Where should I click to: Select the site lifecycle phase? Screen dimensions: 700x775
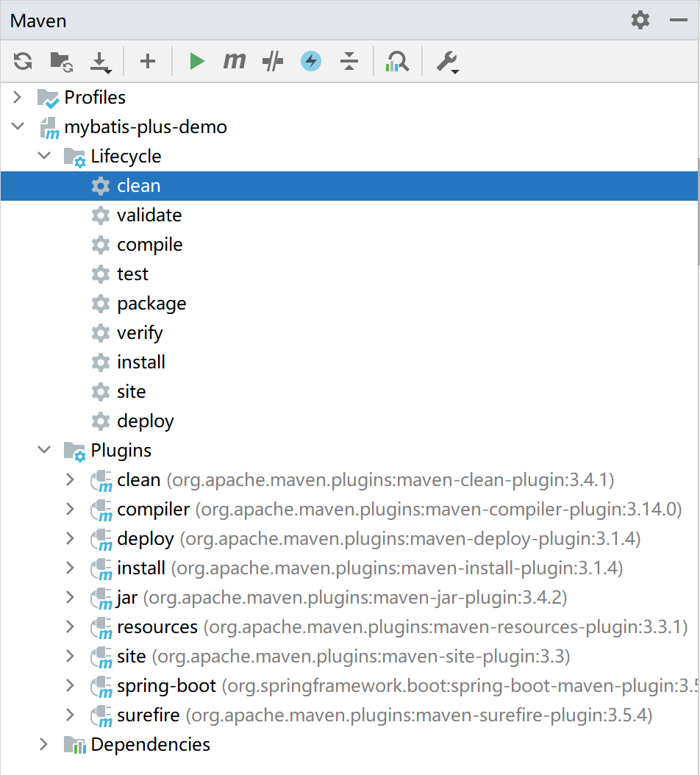tap(132, 391)
